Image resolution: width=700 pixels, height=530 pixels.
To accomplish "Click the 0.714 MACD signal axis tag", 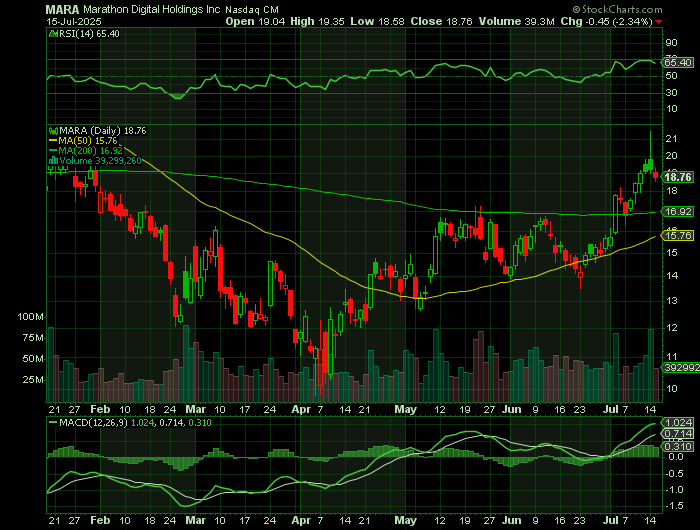I will [678, 434].
